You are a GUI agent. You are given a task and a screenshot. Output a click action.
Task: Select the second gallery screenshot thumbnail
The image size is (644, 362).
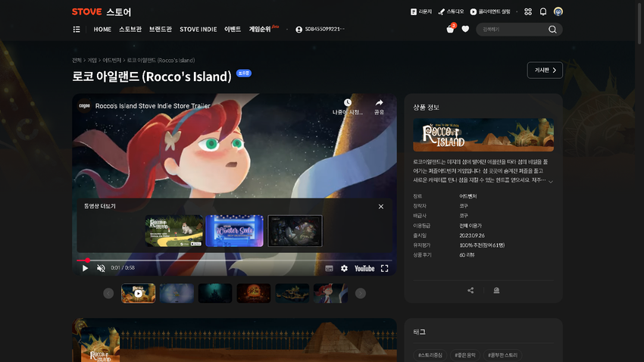tap(177, 293)
